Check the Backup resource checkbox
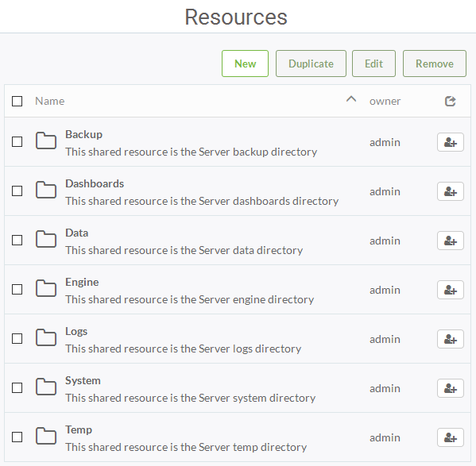This screenshot has height=466, width=476. (17, 141)
